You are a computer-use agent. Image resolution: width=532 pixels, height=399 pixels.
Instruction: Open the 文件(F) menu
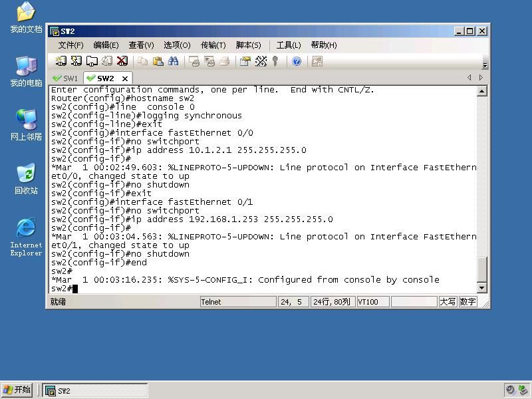70,45
